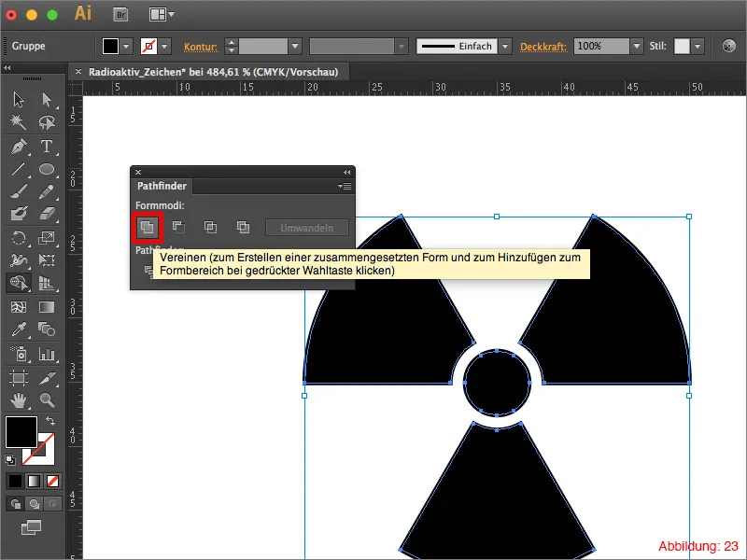Enable Draw Behind mode
This screenshot has width=747, height=560.
(34, 504)
